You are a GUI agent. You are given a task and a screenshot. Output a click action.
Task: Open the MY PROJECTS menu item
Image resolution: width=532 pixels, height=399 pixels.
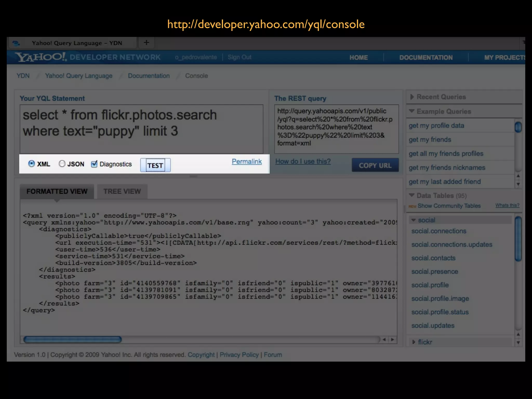tap(504, 57)
